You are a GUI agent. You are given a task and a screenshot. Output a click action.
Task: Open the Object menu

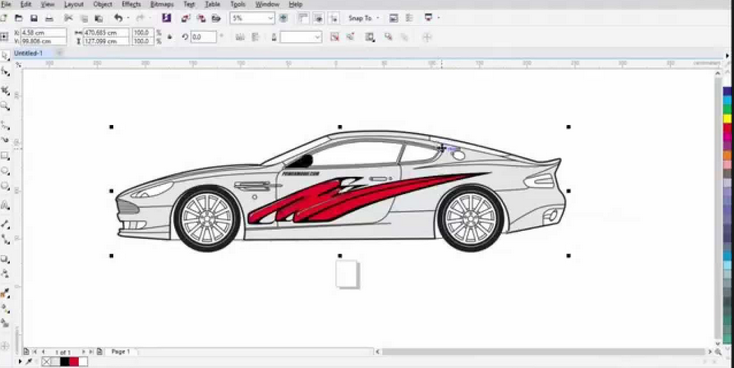point(103,4)
